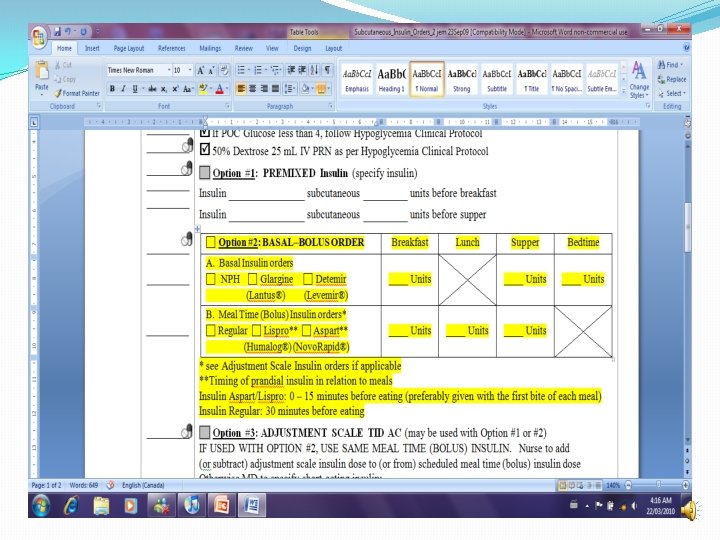Screen dimensions: 720x540
Task: Apply Strikethrough formatting
Action: point(152,89)
